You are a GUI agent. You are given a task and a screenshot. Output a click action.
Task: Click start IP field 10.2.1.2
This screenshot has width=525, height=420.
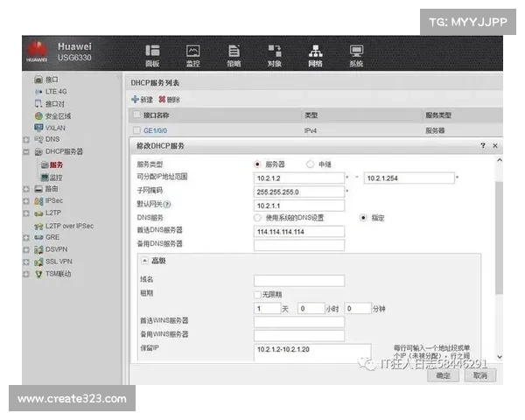tap(299, 178)
